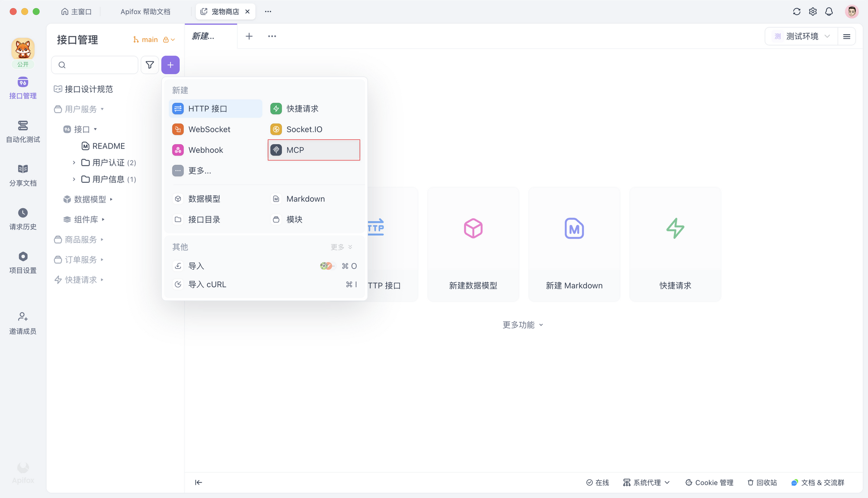Click the user avatar in the top-right corner
868x498 pixels.
852,11
